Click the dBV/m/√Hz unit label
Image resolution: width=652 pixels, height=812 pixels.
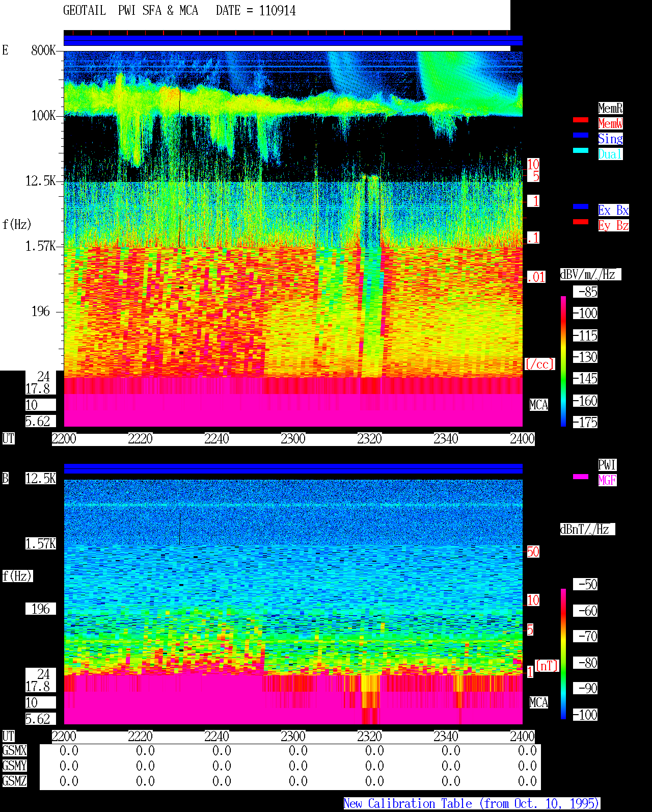pos(590,274)
